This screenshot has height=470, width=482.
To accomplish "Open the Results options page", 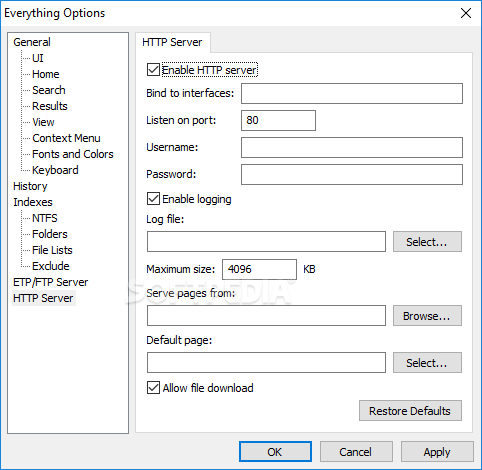I will tap(50, 106).
